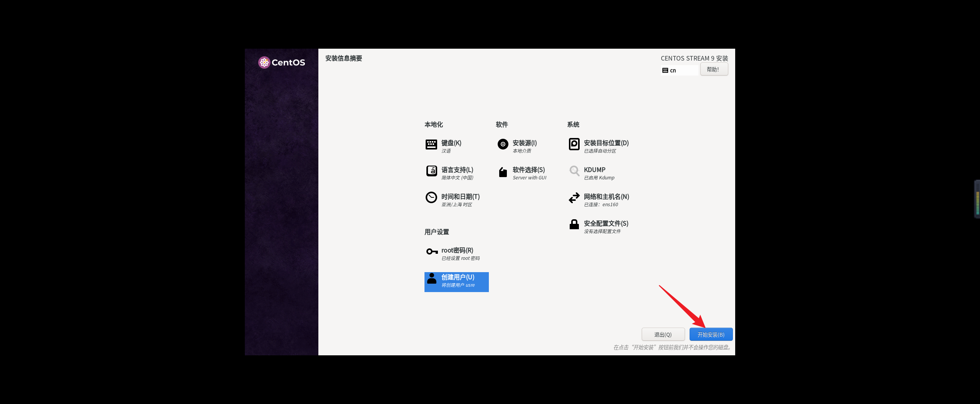Screen dimensions: 980x404
Task: Click the cn keyboard layout indicator
Action: click(679, 71)
